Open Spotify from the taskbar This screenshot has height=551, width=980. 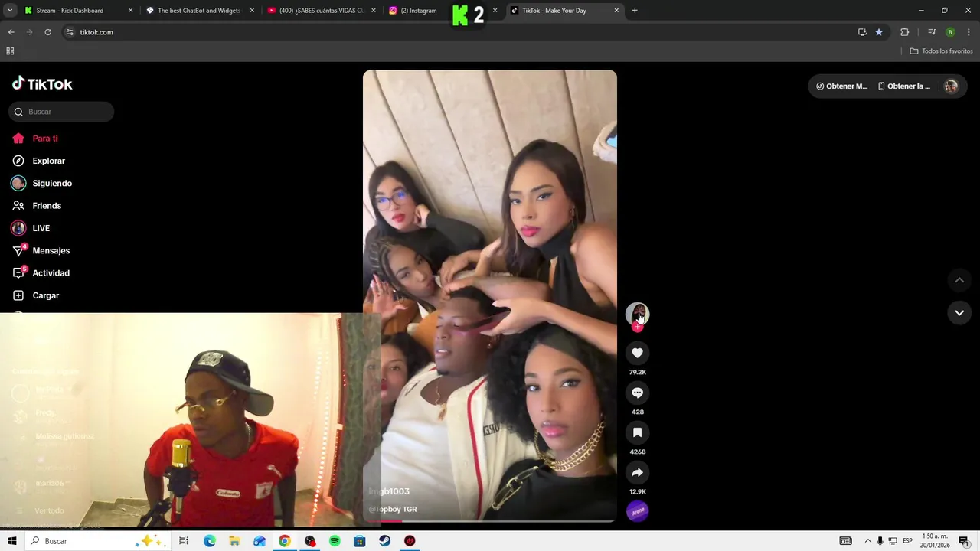[335, 541]
